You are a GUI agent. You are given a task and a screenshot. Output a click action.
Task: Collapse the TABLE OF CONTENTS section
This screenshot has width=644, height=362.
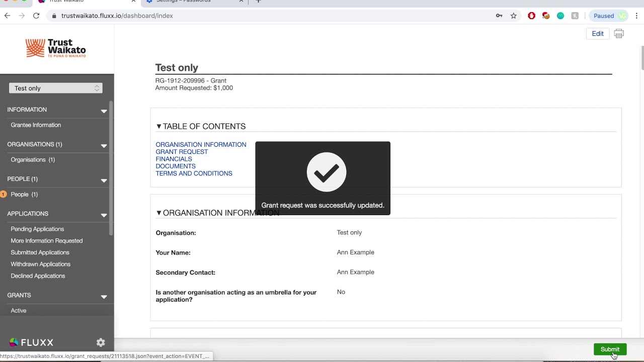[x=158, y=126]
